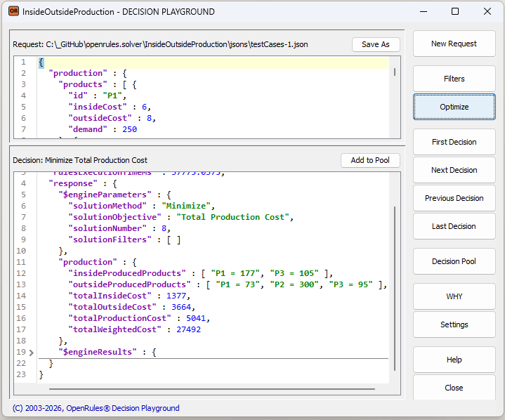Click the New Request button

pos(454,44)
